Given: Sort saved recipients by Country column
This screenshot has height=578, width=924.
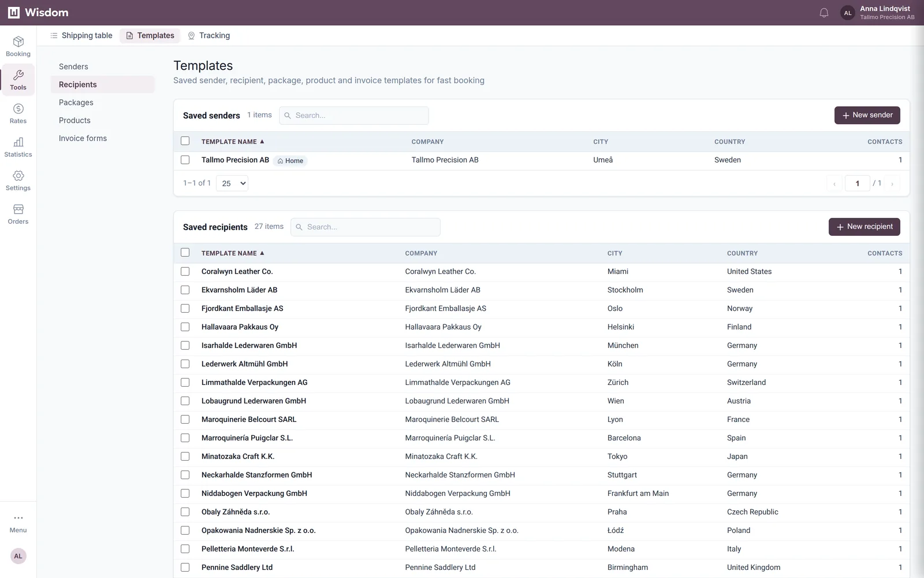Looking at the screenshot, I should [x=742, y=253].
